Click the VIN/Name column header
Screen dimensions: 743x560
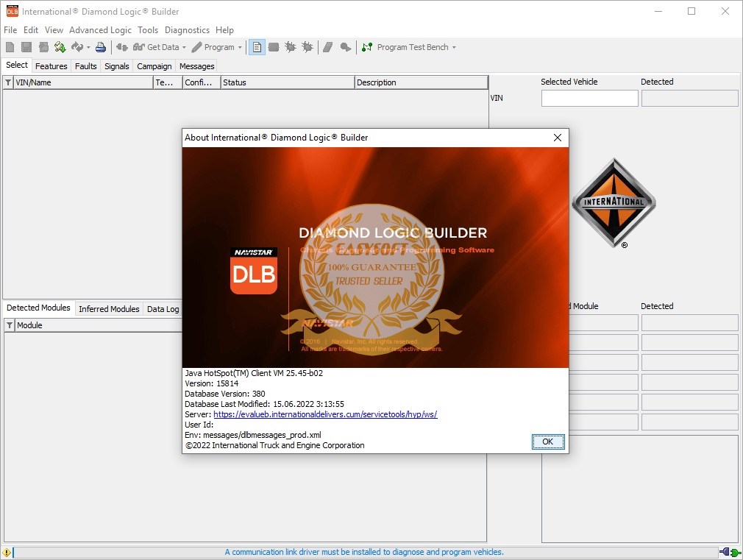[83, 82]
